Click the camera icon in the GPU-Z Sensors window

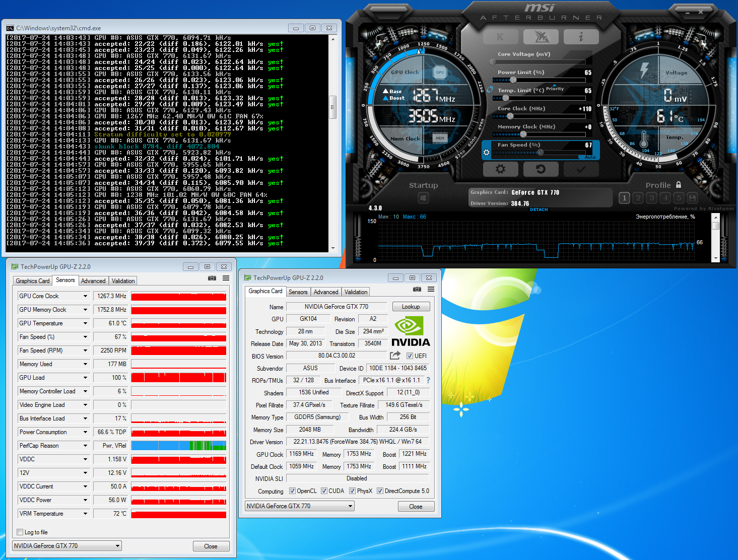click(212, 278)
